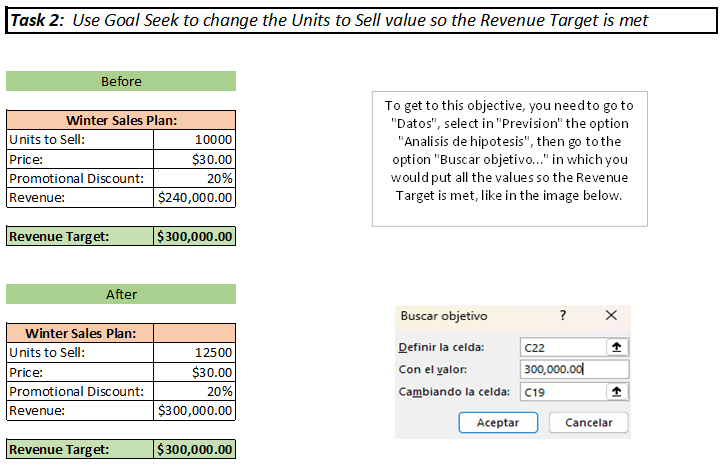Viewport: 723px width, 476px height.
Task: Click the Before table Units to Sell label
Action: click(80, 139)
